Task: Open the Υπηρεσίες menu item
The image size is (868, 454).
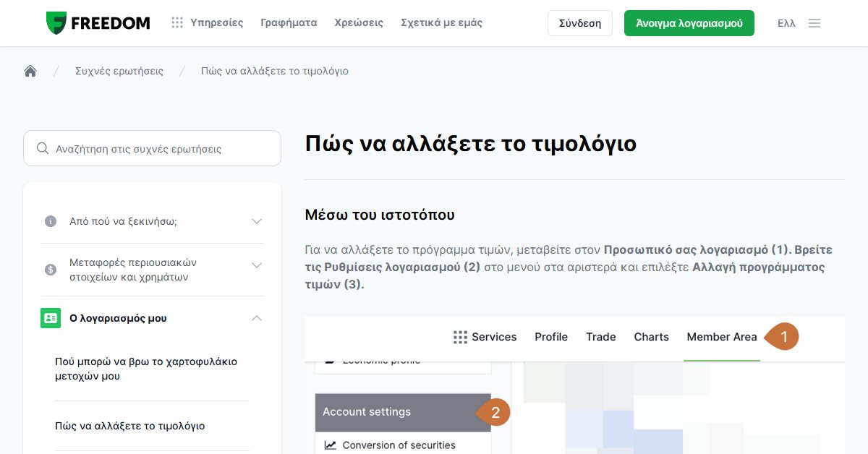Action: [x=216, y=23]
